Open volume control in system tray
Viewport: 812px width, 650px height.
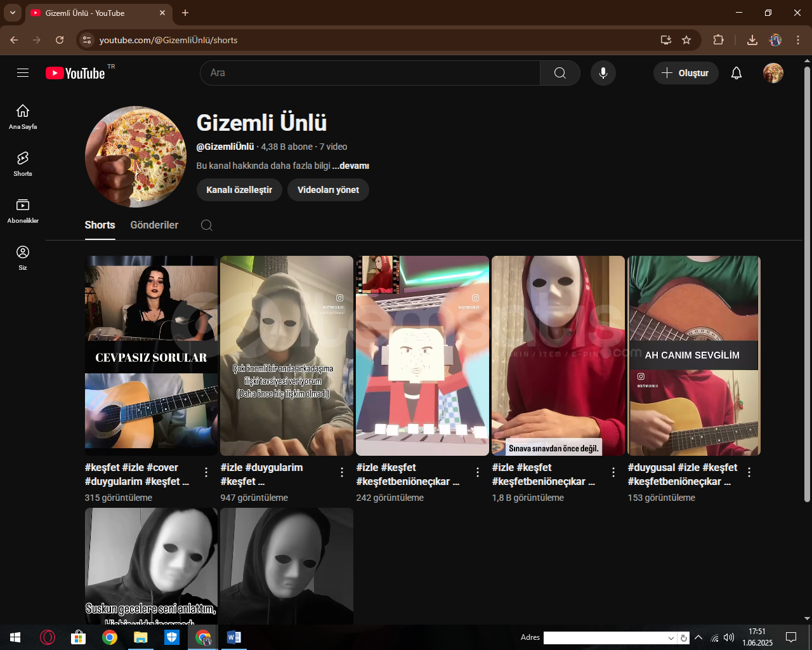coord(728,637)
